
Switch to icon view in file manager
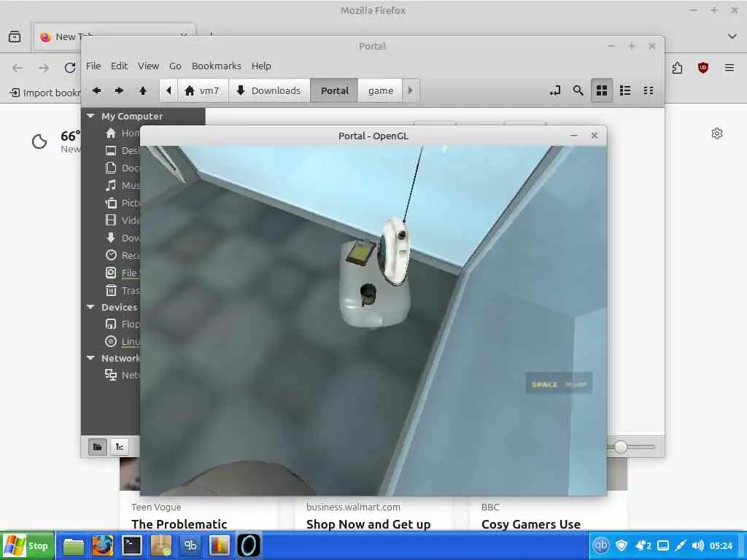(x=602, y=90)
